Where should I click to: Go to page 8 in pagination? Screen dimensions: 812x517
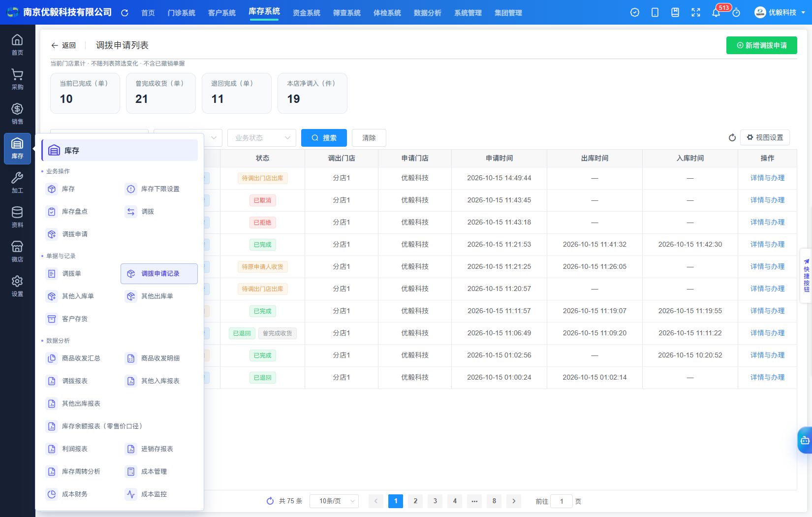[494, 501]
